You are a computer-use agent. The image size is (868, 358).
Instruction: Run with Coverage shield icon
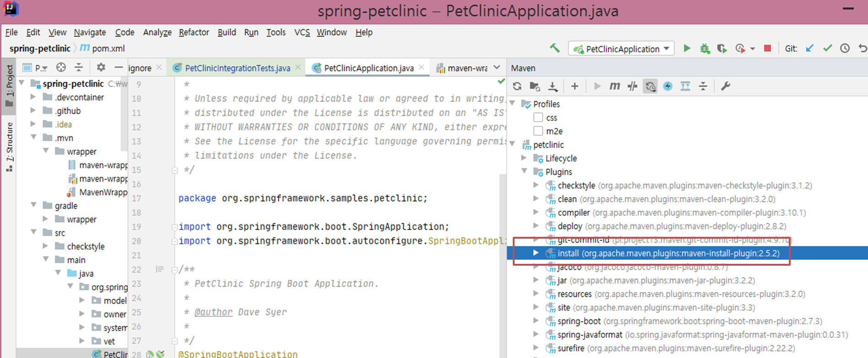click(722, 48)
